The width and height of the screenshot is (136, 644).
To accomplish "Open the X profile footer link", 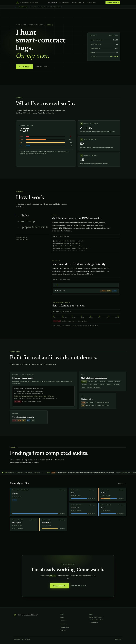I will (94, 623).
